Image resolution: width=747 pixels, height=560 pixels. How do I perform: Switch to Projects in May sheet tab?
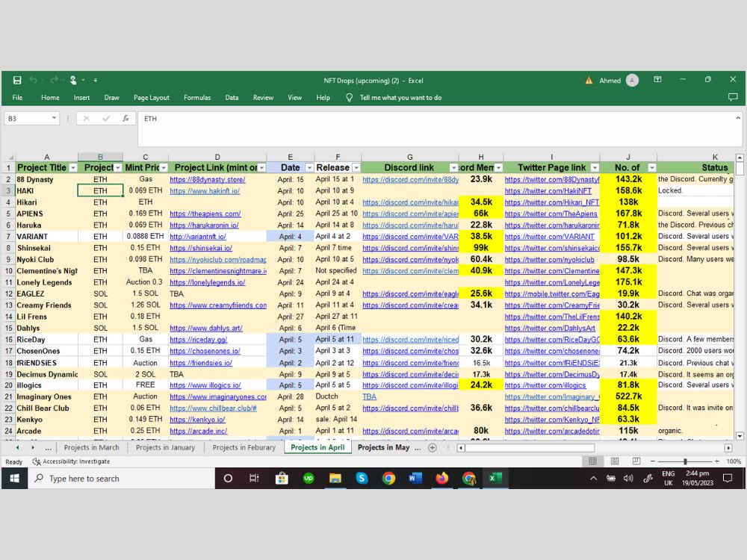(x=383, y=447)
